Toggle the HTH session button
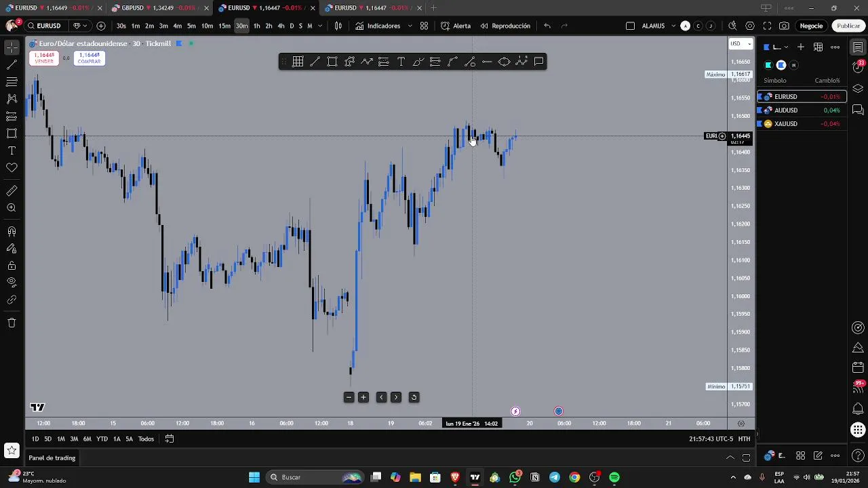The image size is (868, 488). tap(744, 439)
